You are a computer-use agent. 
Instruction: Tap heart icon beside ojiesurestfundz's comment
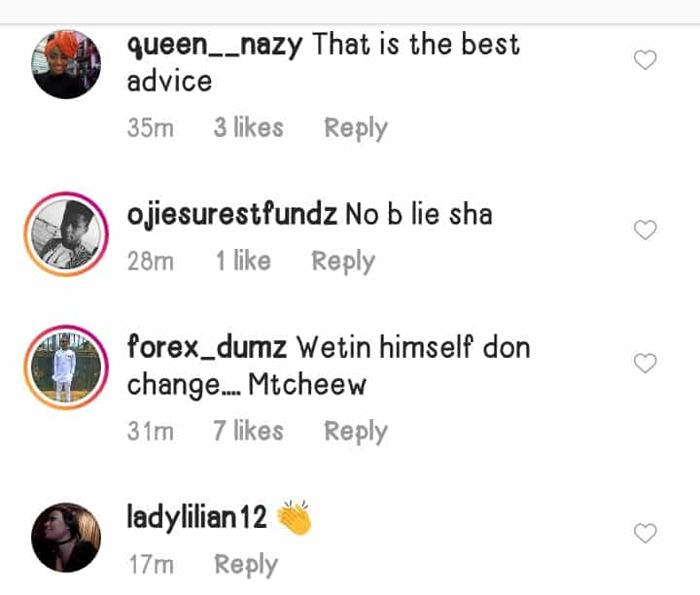click(x=645, y=230)
